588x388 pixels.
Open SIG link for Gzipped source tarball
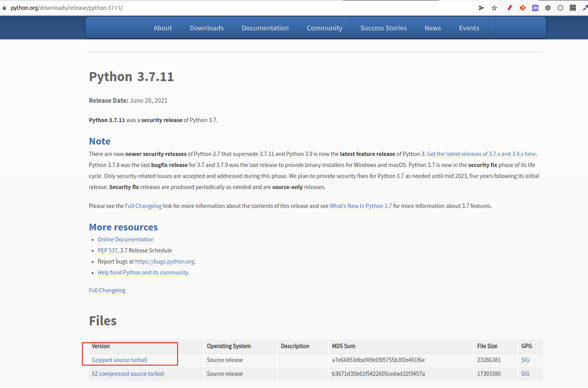click(525, 360)
